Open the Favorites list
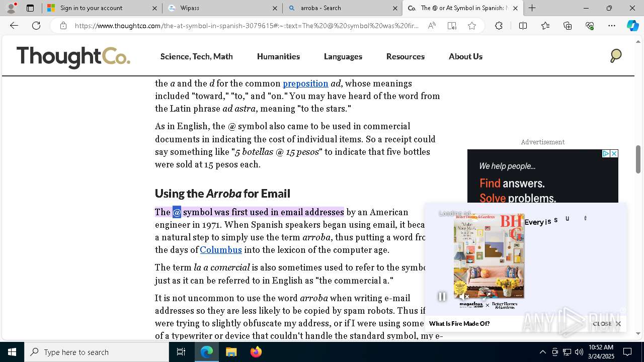This screenshot has width=644, height=362. coord(545,26)
